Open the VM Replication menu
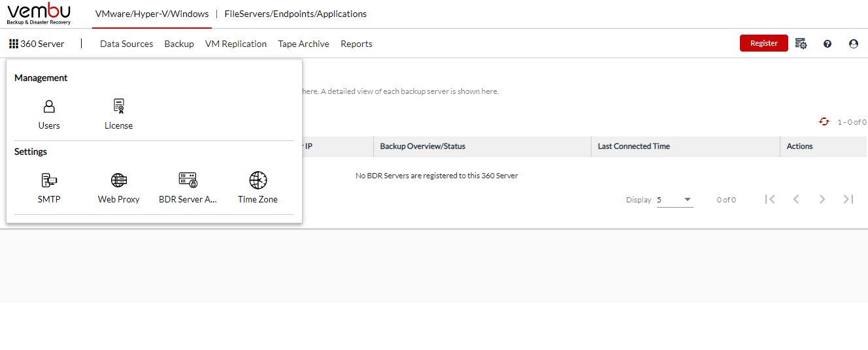The image size is (868, 350). [236, 44]
